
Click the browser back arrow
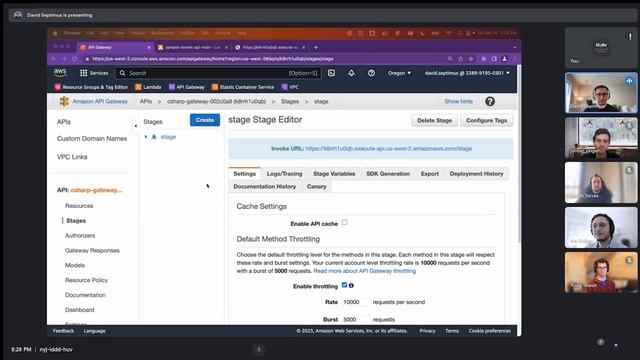[x=54, y=59]
